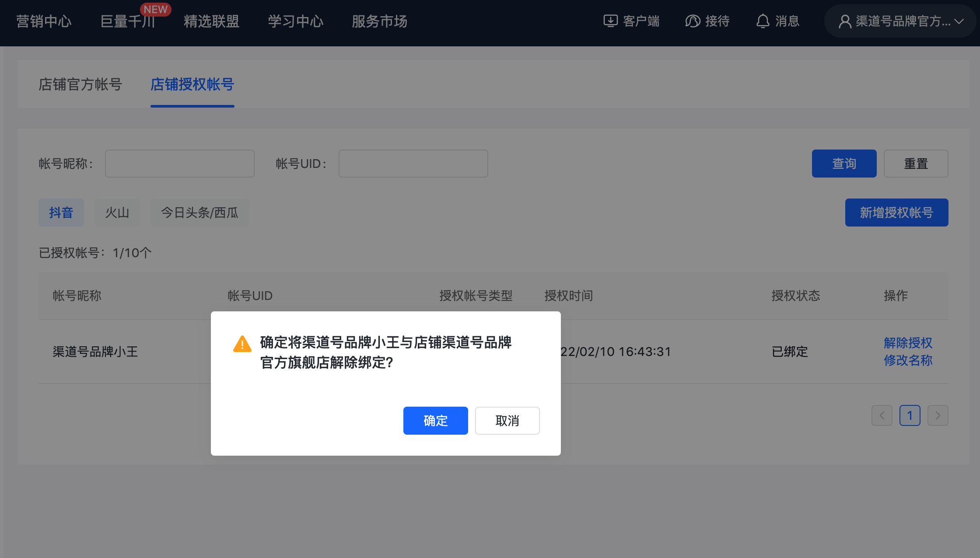Go to previous page arrow
Image resolution: width=980 pixels, height=558 pixels.
[x=882, y=415]
